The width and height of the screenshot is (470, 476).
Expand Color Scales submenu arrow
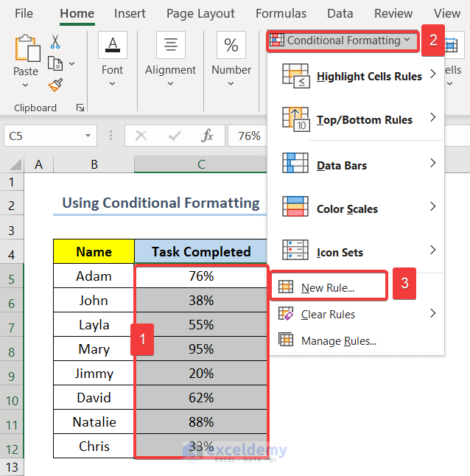pyautogui.click(x=433, y=206)
